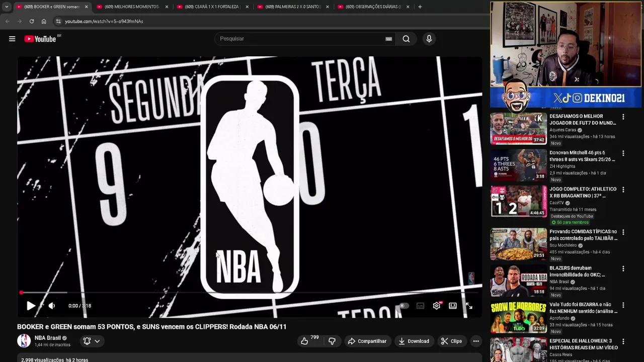Viewport: 644px width, 362px height.
Task: Start voice search with microphone icon
Action: click(x=429, y=39)
